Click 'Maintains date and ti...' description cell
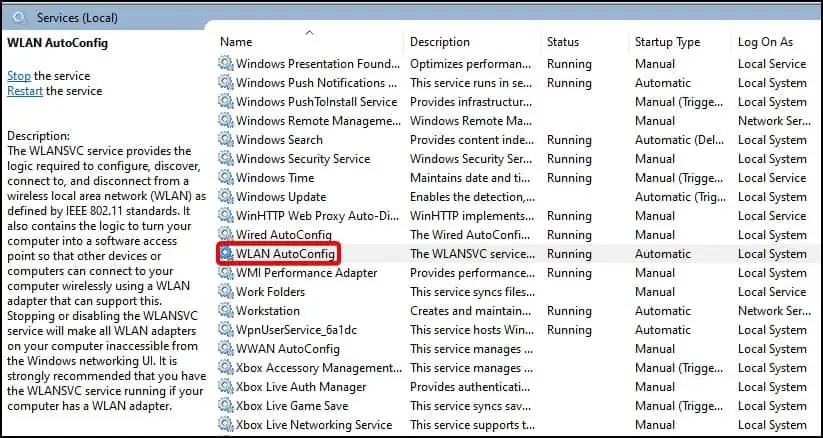The image size is (823, 438). tap(471, 178)
